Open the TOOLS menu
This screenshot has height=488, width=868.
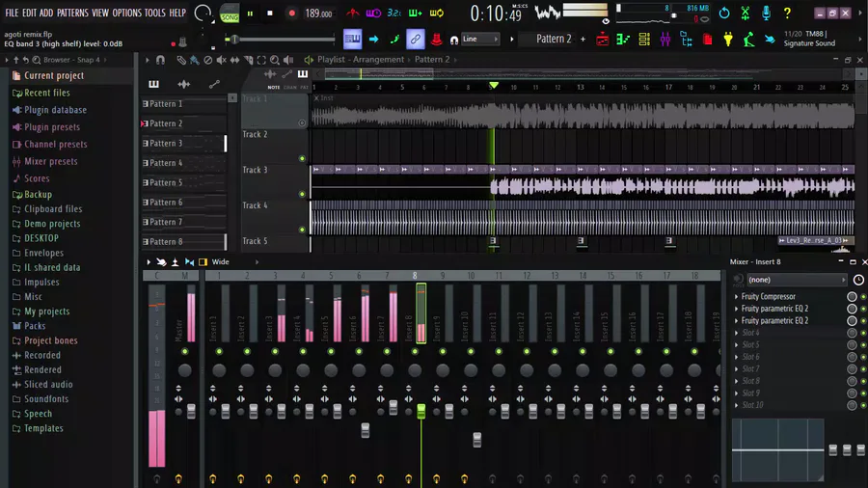coord(155,13)
